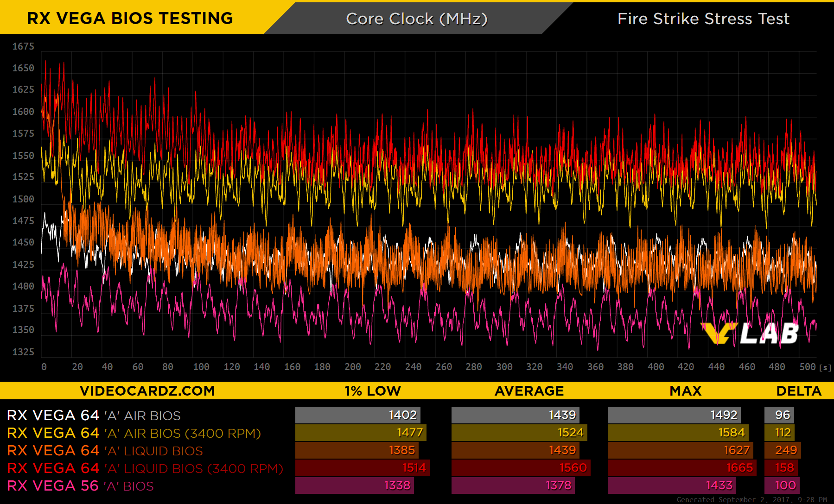Viewport: 834px width, 504px height.
Task: Click the delta value 249
Action: (786, 450)
